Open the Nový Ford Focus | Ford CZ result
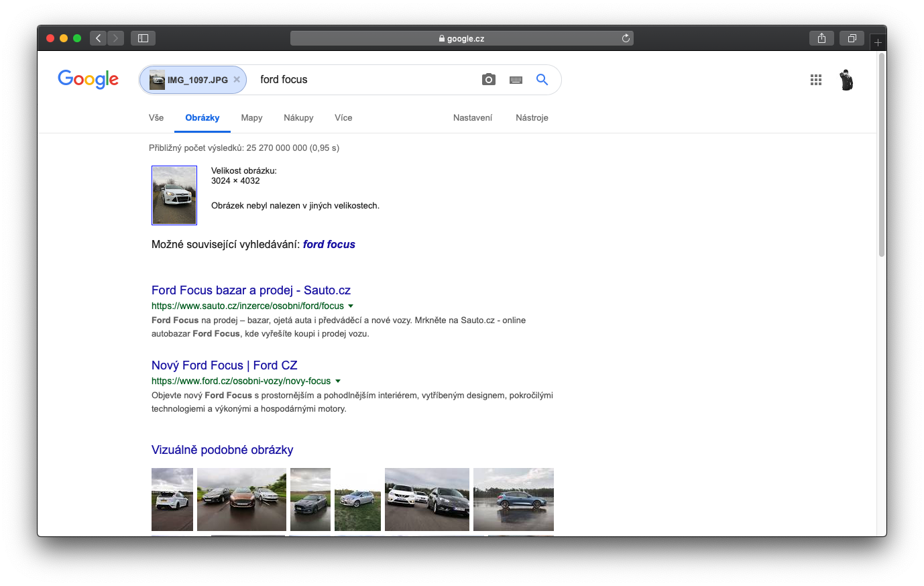 [x=224, y=365]
